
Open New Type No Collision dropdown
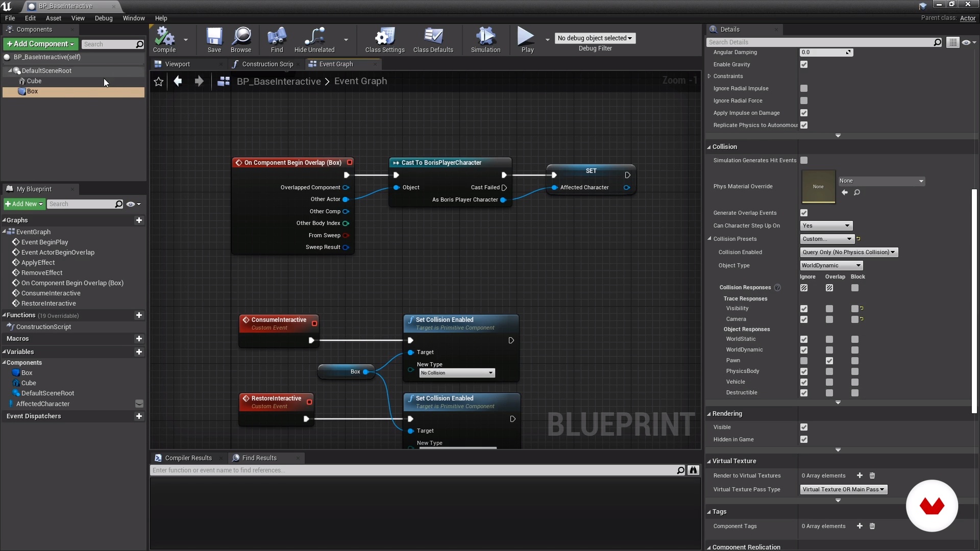tap(457, 373)
